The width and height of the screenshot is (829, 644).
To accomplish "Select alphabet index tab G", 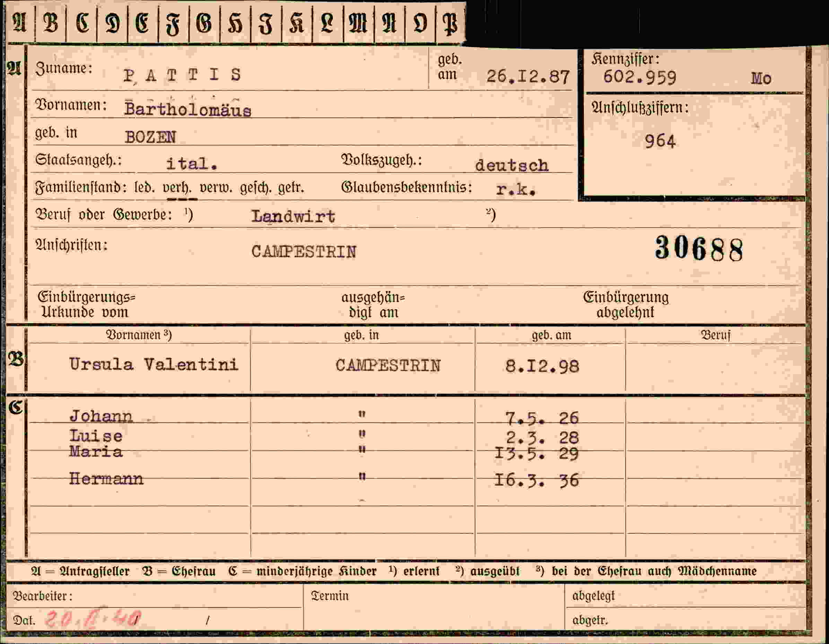I will (204, 23).
